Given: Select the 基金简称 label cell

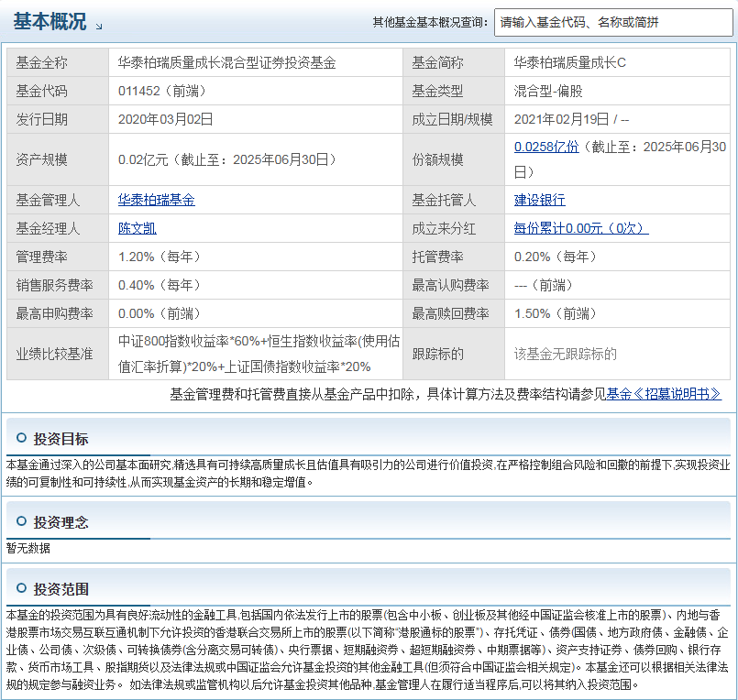Looking at the screenshot, I should click(454, 62).
